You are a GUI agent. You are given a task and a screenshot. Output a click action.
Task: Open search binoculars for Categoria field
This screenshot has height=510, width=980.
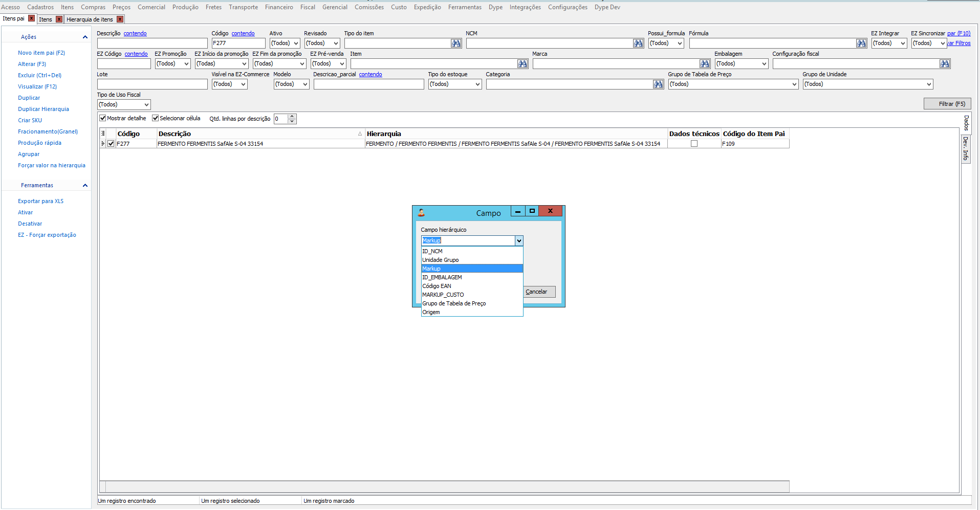coord(658,84)
